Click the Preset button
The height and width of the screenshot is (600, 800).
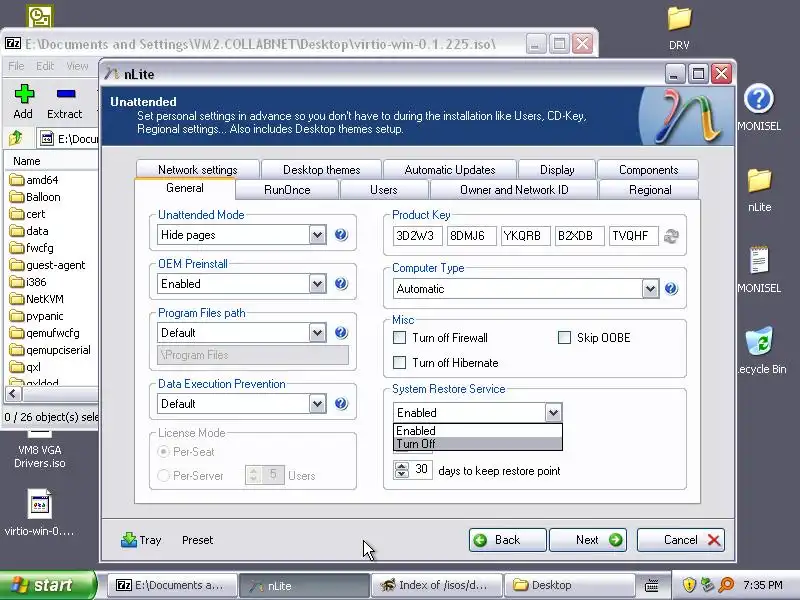[x=197, y=540]
